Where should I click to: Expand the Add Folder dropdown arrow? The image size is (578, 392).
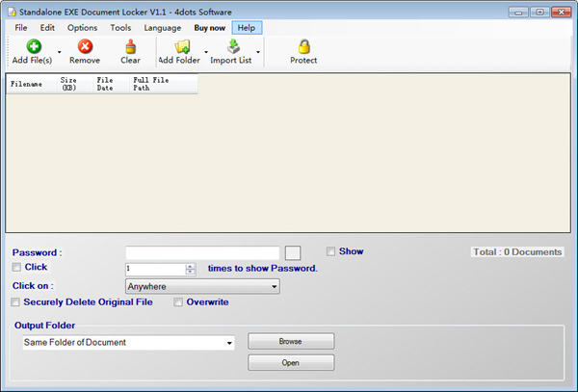(206, 52)
